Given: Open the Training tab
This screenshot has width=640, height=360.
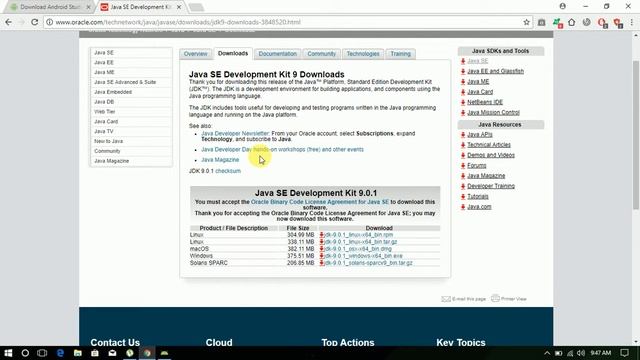Looking at the screenshot, I should [400, 54].
